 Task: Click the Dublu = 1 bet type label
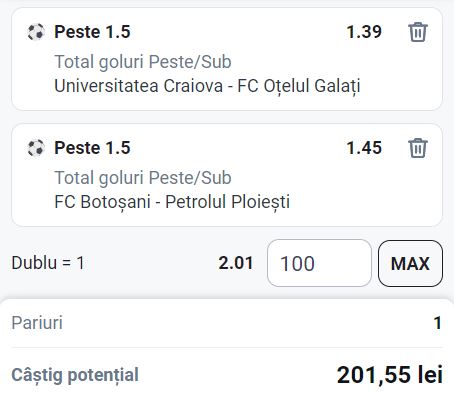click(x=48, y=263)
